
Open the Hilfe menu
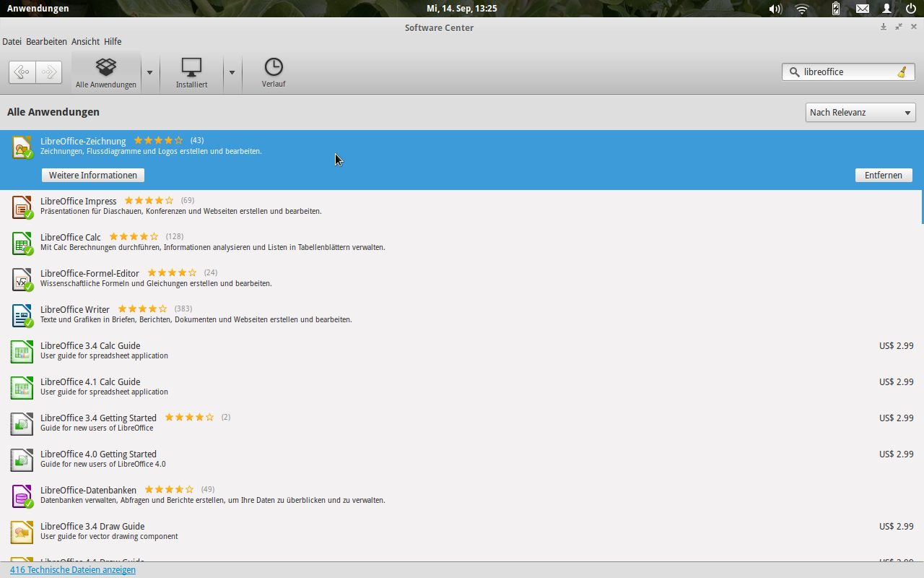click(113, 42)
